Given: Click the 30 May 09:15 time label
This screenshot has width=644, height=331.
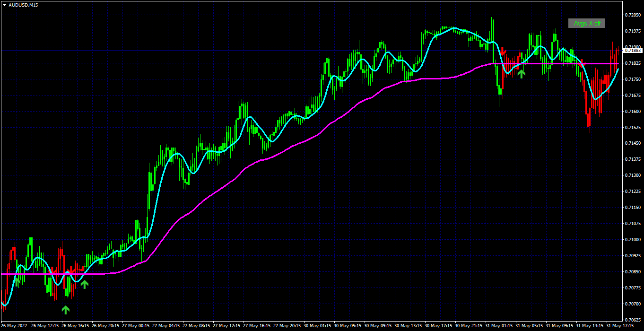Looking at the screenshot, I should point(377,326).
